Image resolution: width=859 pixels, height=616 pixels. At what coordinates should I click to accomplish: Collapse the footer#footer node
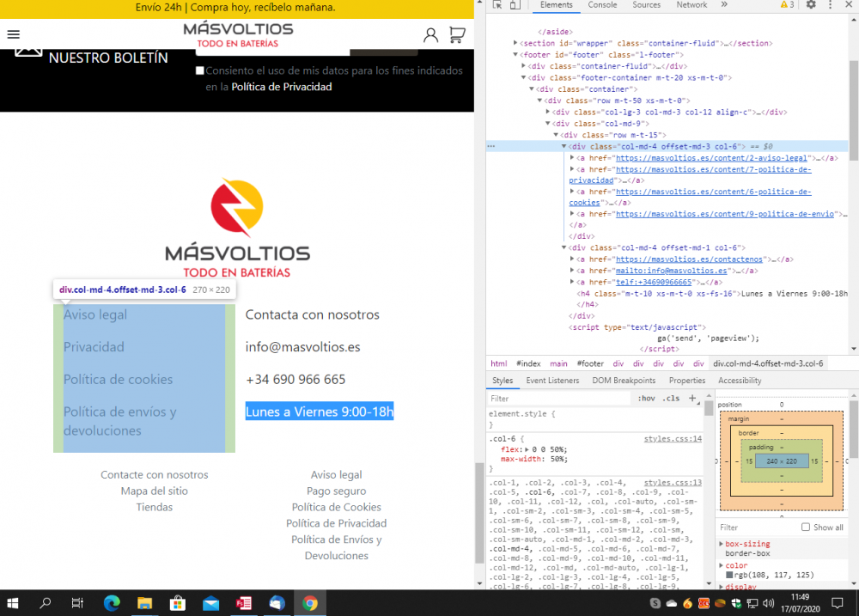click(x=515, y=54)
